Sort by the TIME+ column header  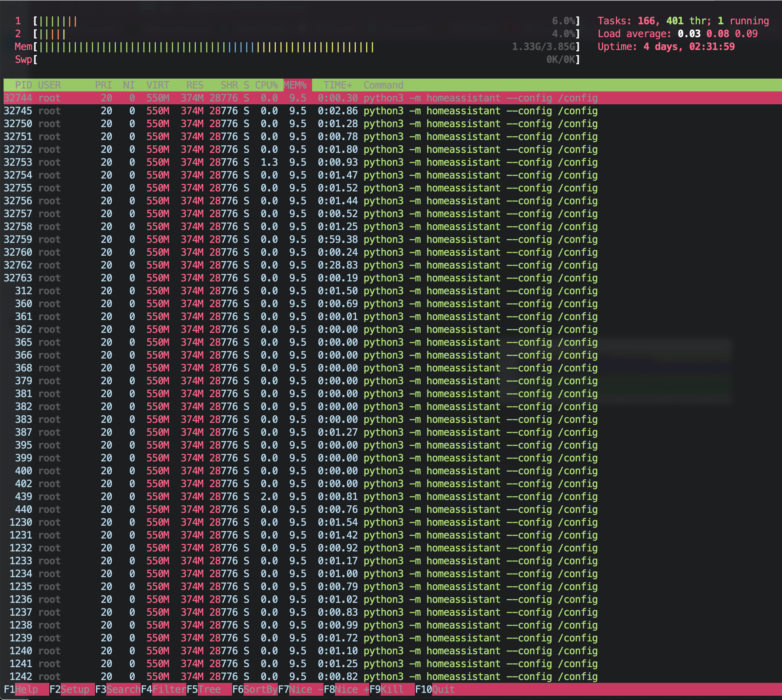(x=337, y=85)
